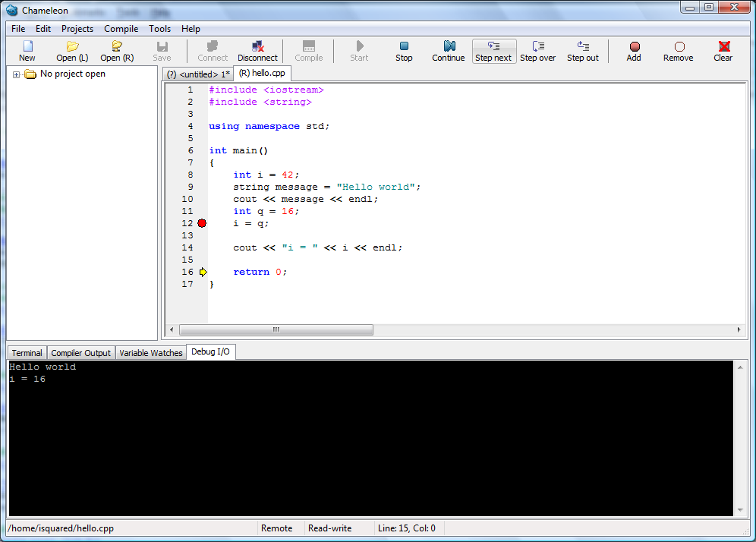Click the editor scroll left arrow
This screenshot has height=542, width=756.
click(172, 329)
